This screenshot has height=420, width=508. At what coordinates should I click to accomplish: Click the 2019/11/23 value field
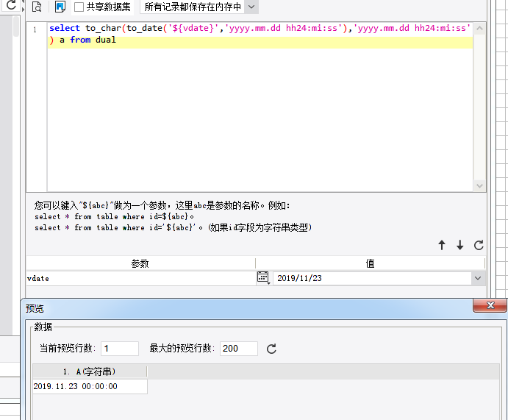(x=372, y=278)
